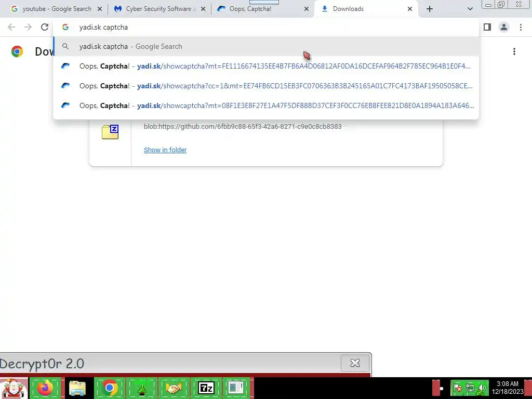The image size is (532, 399).
Task: Click the Action Center flag tray icon
Action: click(457, 388)
